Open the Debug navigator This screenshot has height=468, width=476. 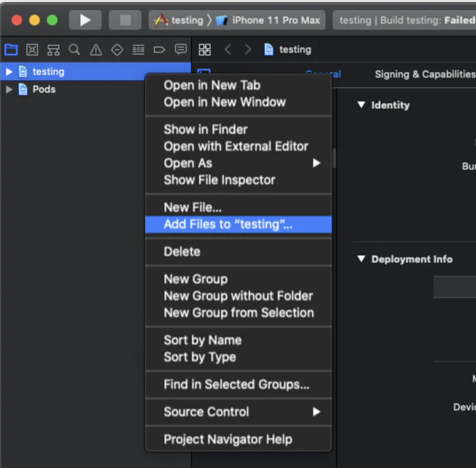point(138,50)
